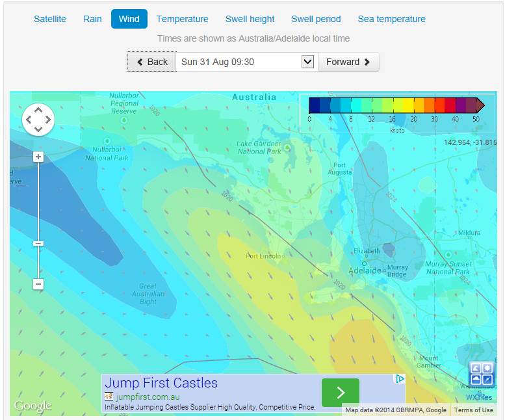Click the WXTiles sun layer icon
Screen dimensions: 505x420
pyautogui.click(x=487, y=369)
